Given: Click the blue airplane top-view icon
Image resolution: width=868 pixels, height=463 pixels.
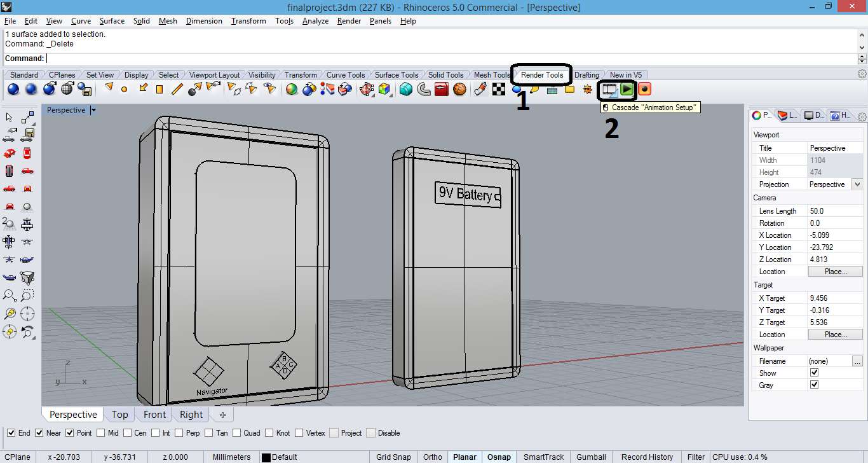Looking at the screenshot, I should point(10,242).
